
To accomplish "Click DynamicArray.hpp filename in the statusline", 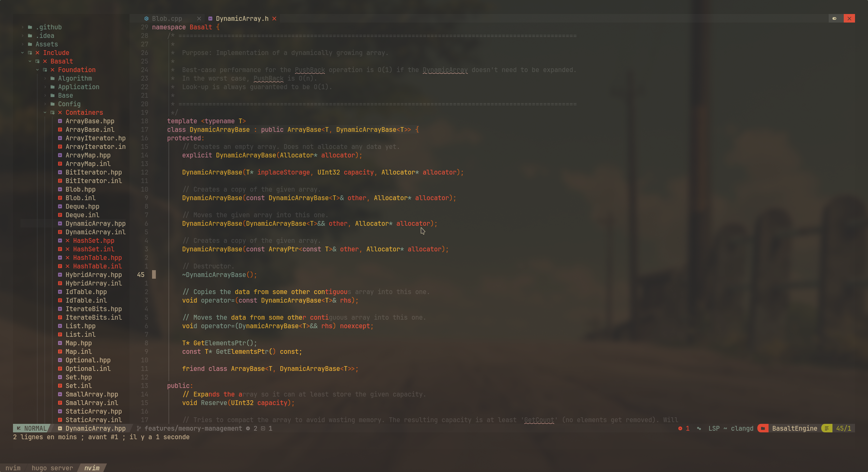I will (x=95, y=428).
